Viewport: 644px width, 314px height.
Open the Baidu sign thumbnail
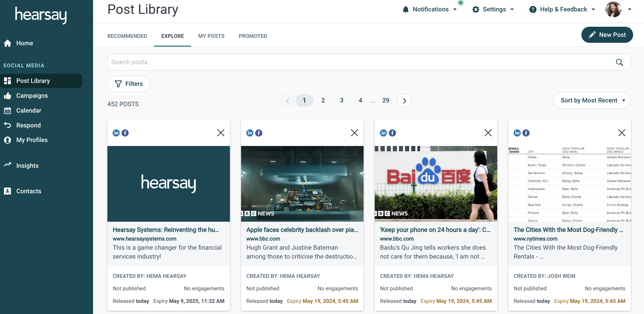click(x=436, y=184)
